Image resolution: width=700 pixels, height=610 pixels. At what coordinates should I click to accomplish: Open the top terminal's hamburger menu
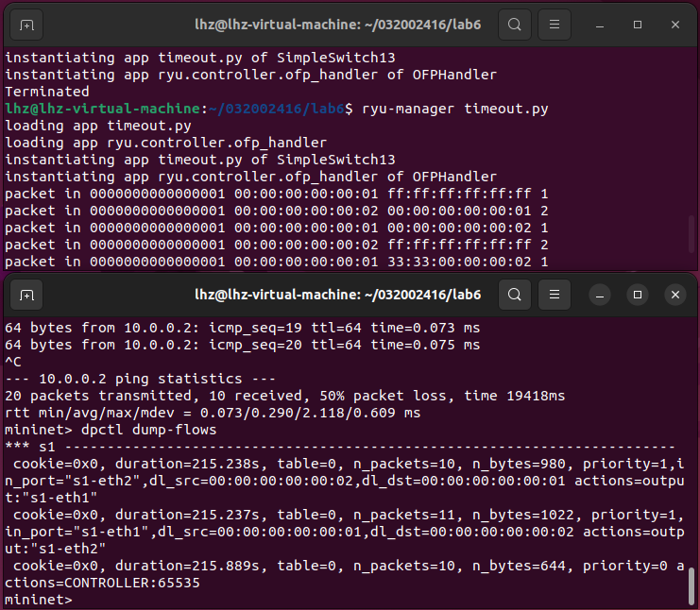(555, 24)
